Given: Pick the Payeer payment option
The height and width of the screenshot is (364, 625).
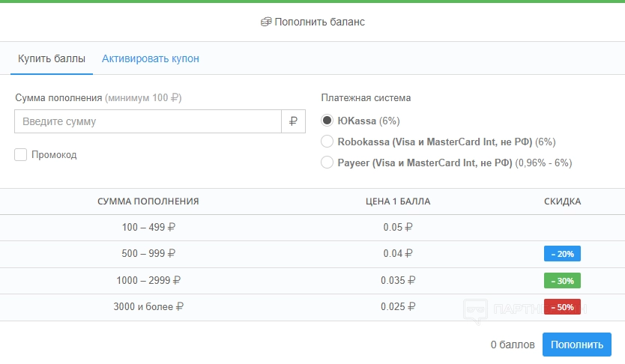Looking at the screenshot, I should [327, 163].
